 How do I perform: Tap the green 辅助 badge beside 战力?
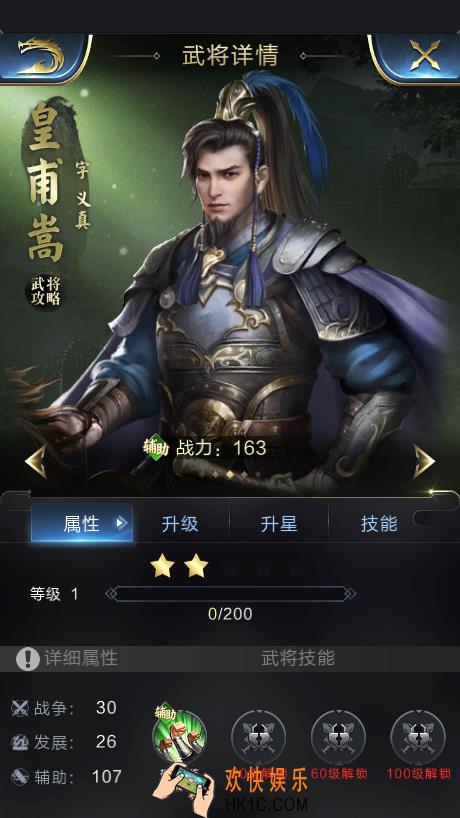(x=156, y=448)
